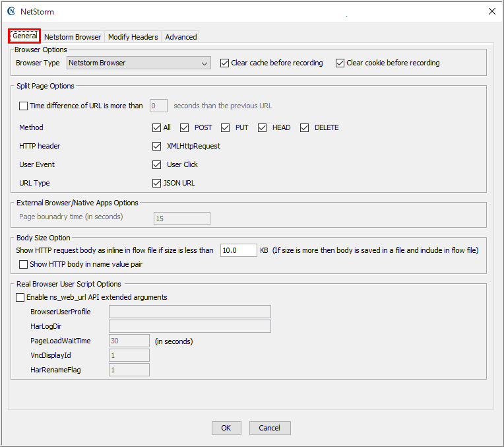Toggle the JSON URL checkbox
Screen dimensions: 504x447
coord(156,183)
